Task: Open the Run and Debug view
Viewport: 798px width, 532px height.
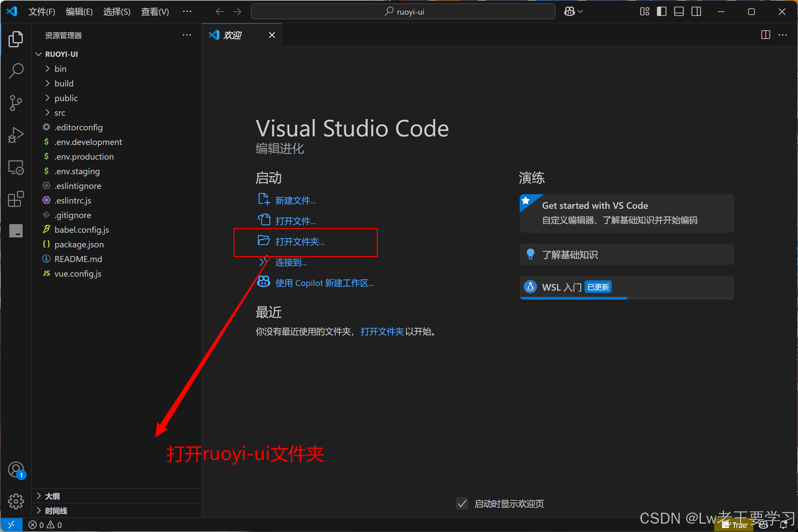Action: (x=16, y=135)
